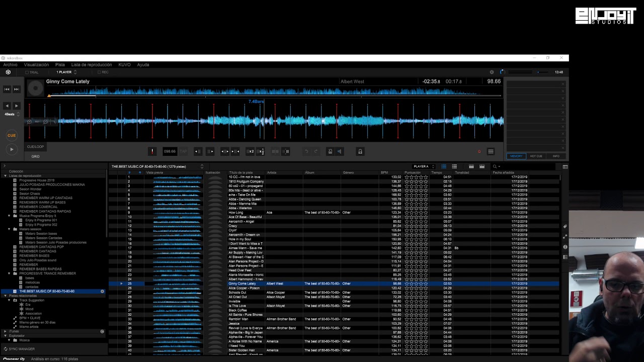Switch to the CUE/LOOP panel
Viewport: 644px width, 362px height.
pyautogui.click(x=35, y=147)
